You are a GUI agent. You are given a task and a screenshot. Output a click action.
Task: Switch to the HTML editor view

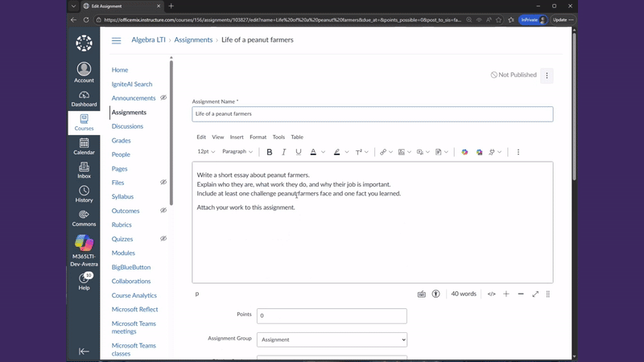click(x=491, y=294)
